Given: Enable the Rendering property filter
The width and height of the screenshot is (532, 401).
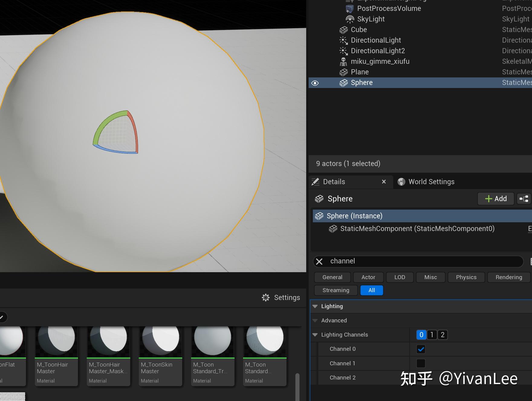Looking at the screenshot, I should coord(509,277).
